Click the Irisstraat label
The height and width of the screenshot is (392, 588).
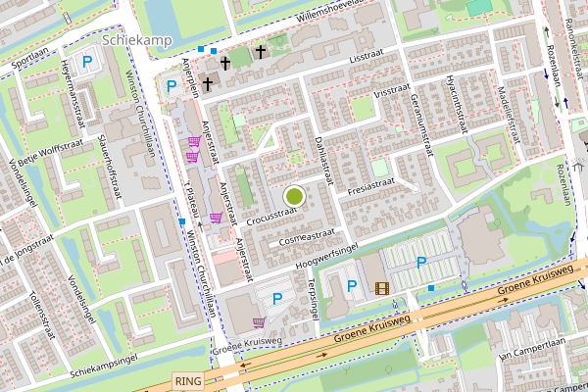pos(392,91)
